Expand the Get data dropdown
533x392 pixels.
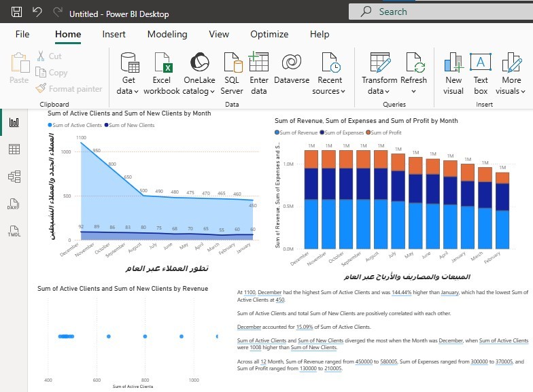(128, 91)
